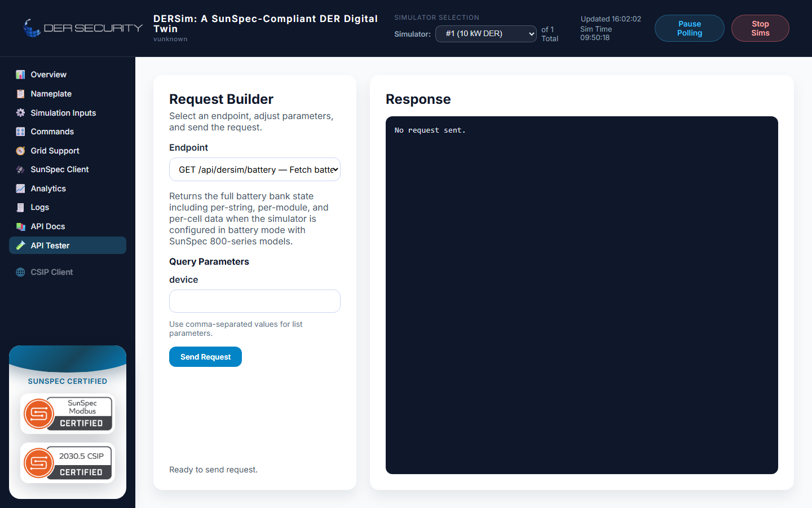
Task: View the Logs page
Action: pyautogui.click(x=68, y=207)
